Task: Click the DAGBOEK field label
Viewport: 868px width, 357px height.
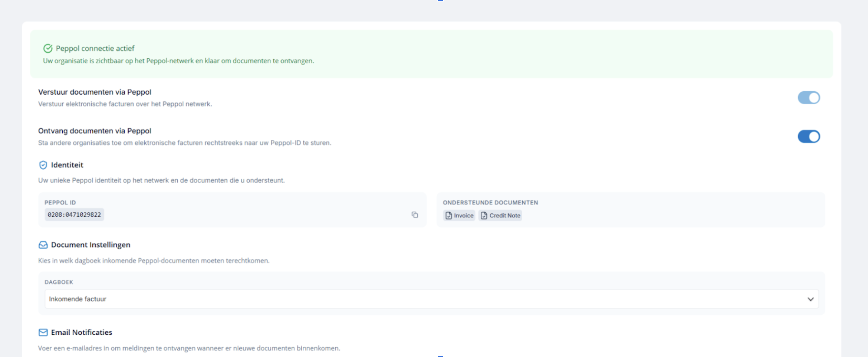Action: 59,282
